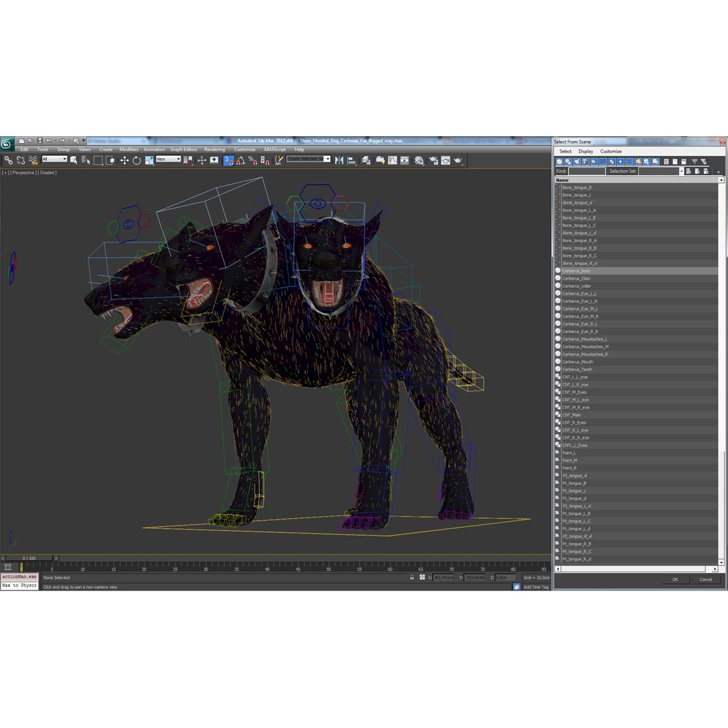The image size is (728, 728).
Task: Click OK in Select From Scene
Action: tap(675, 580)
